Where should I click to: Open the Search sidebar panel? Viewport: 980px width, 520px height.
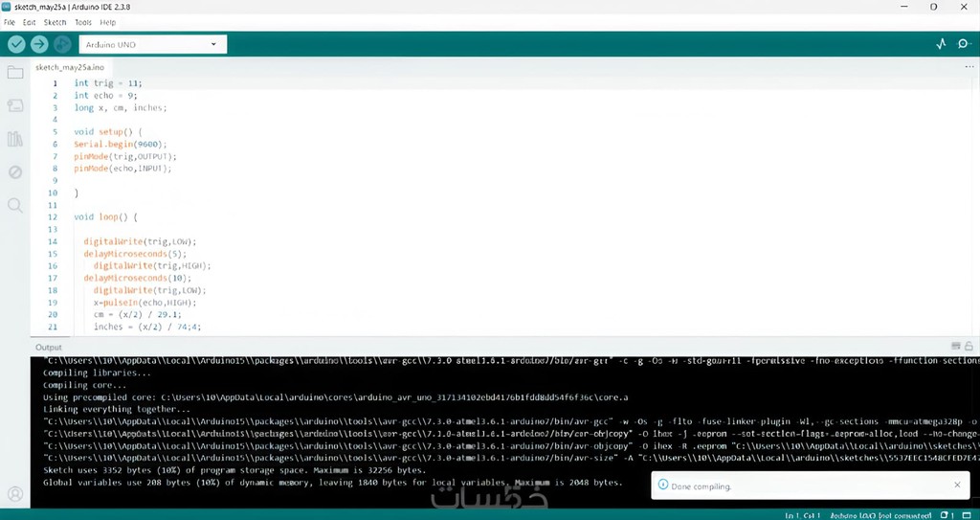coord(15,205)
